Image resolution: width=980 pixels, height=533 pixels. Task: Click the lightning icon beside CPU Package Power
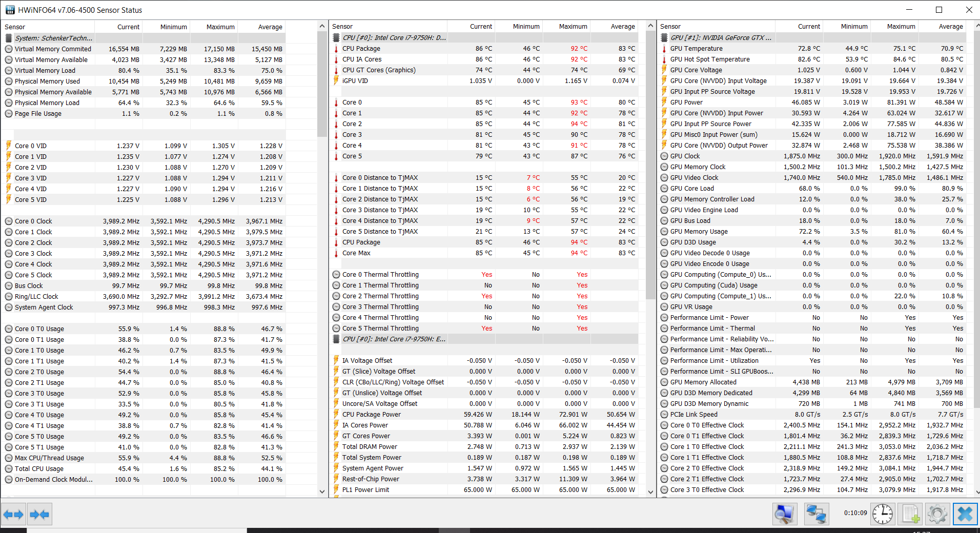[336, 414]
